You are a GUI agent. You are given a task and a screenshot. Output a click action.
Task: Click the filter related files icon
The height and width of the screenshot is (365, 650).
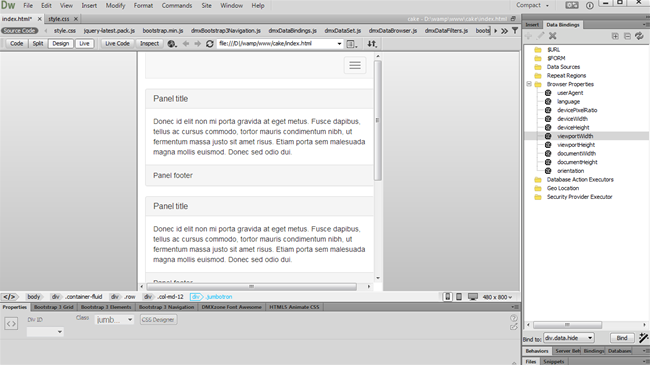[x=515, y=31]
